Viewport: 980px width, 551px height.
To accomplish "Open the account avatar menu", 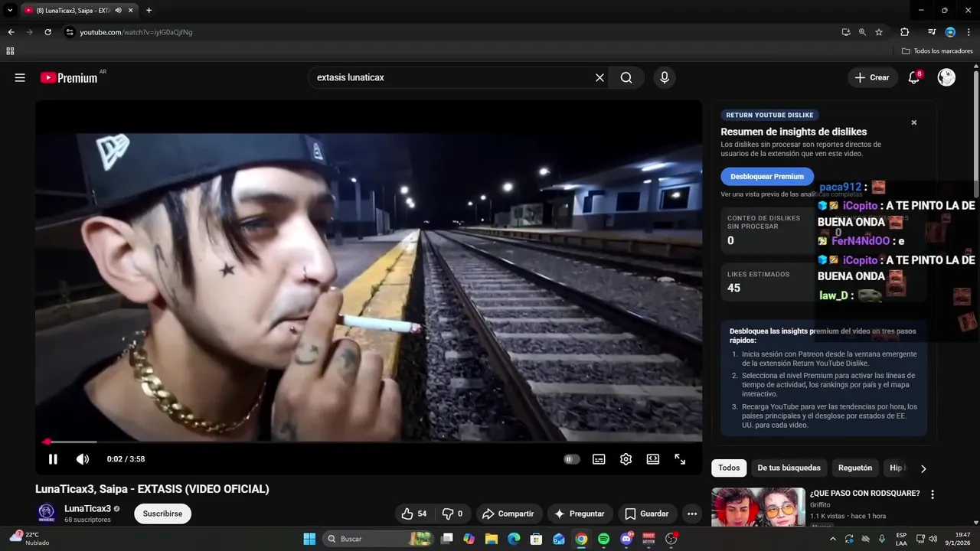I will 946,77.
